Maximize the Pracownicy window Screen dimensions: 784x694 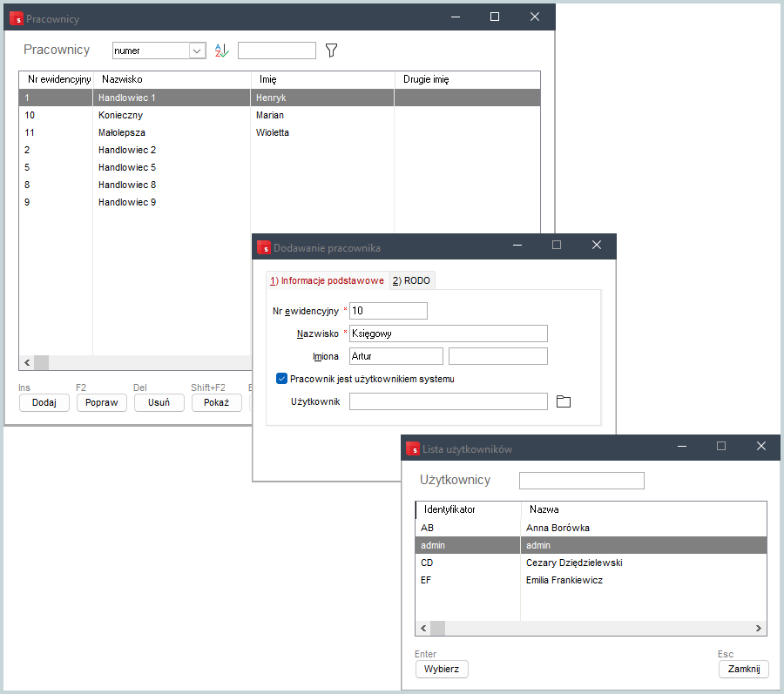point(495,17)
